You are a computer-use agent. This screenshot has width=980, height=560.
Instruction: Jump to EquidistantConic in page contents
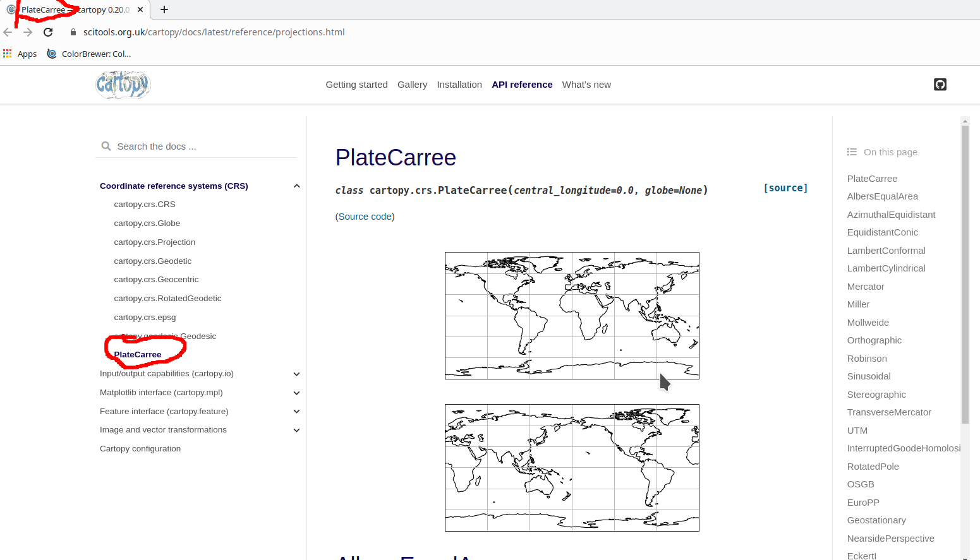pyautogui.click(x=882, y=232)
